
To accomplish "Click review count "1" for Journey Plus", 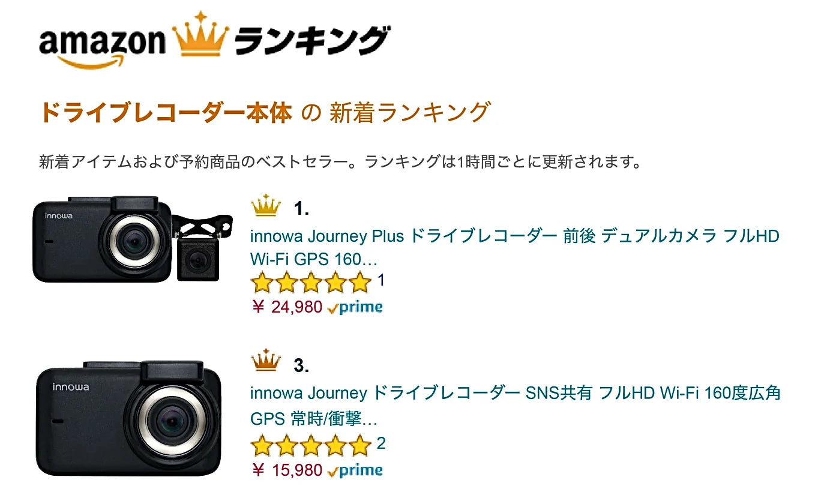I will click(x=381, y=280).
